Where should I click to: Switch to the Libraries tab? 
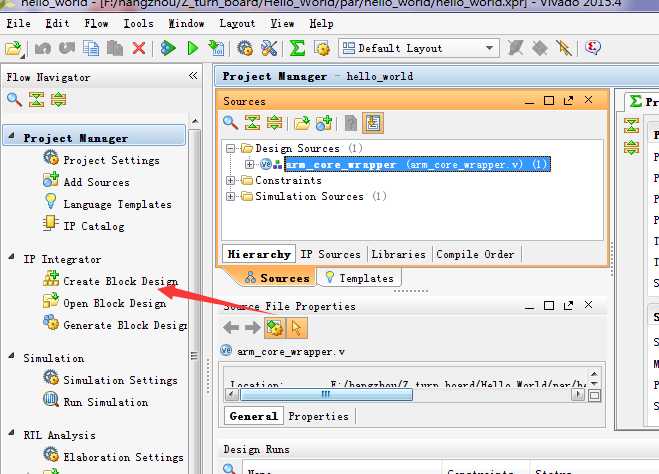tap(398, 254)
